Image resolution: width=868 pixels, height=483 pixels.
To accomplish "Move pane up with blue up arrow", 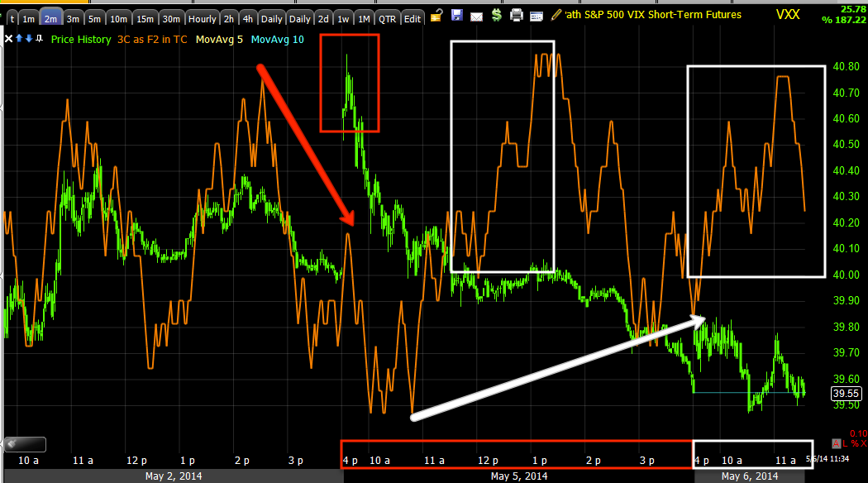I will 19,38.
